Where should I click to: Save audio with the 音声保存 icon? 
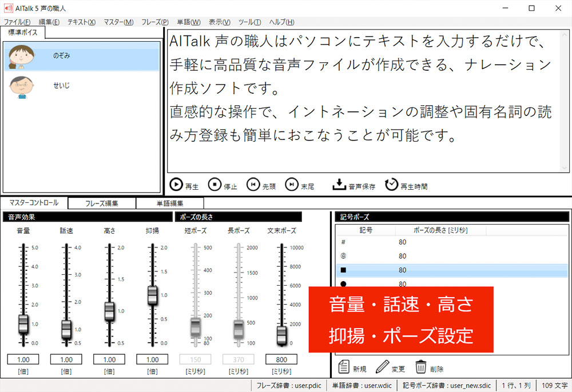[339, 185]
